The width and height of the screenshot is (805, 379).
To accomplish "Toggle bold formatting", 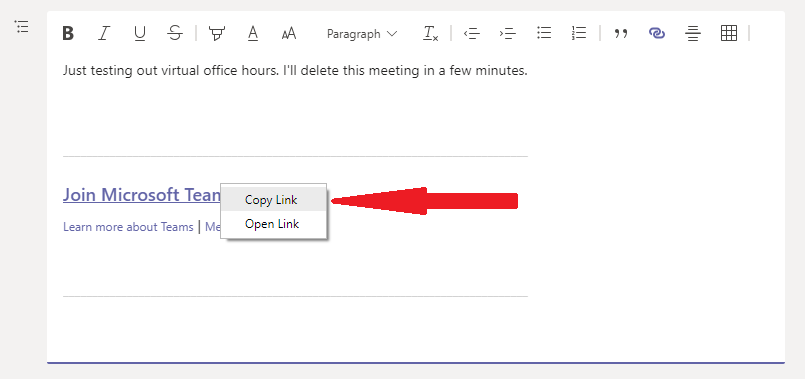I will [68, 34].
